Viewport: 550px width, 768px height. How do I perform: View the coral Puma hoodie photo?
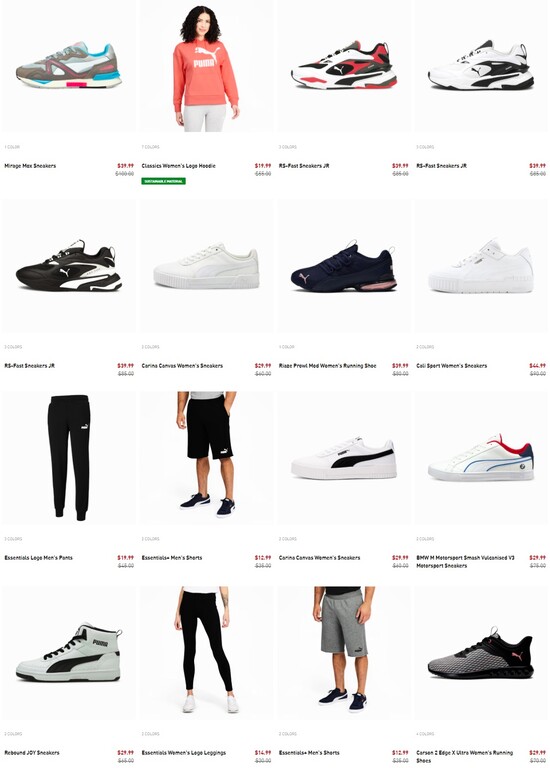(x=206, y=66)
